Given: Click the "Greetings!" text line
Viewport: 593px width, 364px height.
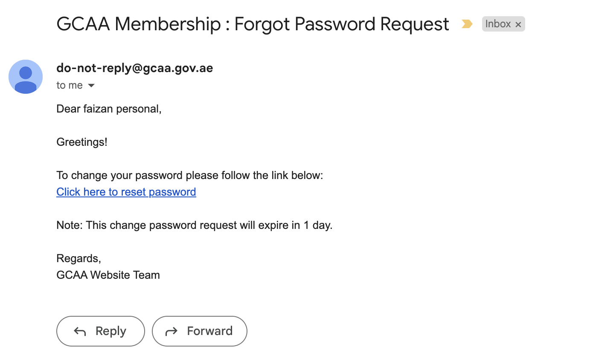Looking at the screenshot, I should coord(82,142).
